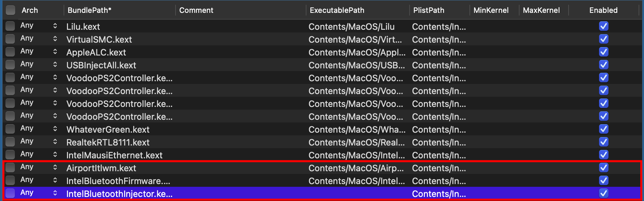Screen dimensions: 644x201
Task: Click the ExecutablePath column header
Action: [x=337, y=10]
